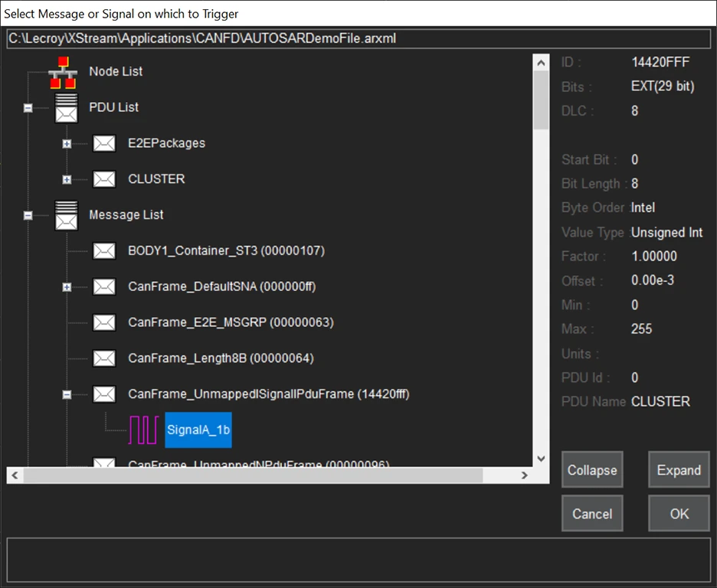Click the vertical scrollbar down arrow
Viewport: 717px width, 588px height.
[x=541, y=459]
